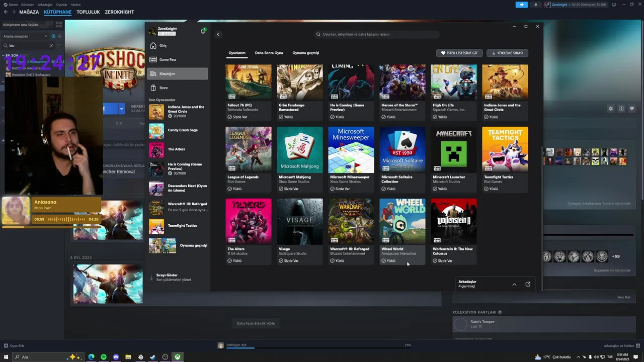Screen dimensions: 644x362
Task: Select Kitaplığım in the Xbox sidebar
Action: tap(177, 73)
